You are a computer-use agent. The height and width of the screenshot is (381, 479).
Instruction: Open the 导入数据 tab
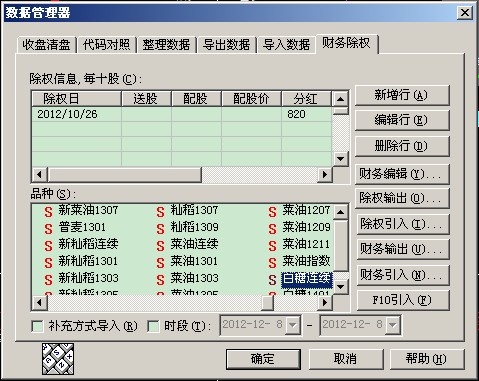click(x=286, y=45)
